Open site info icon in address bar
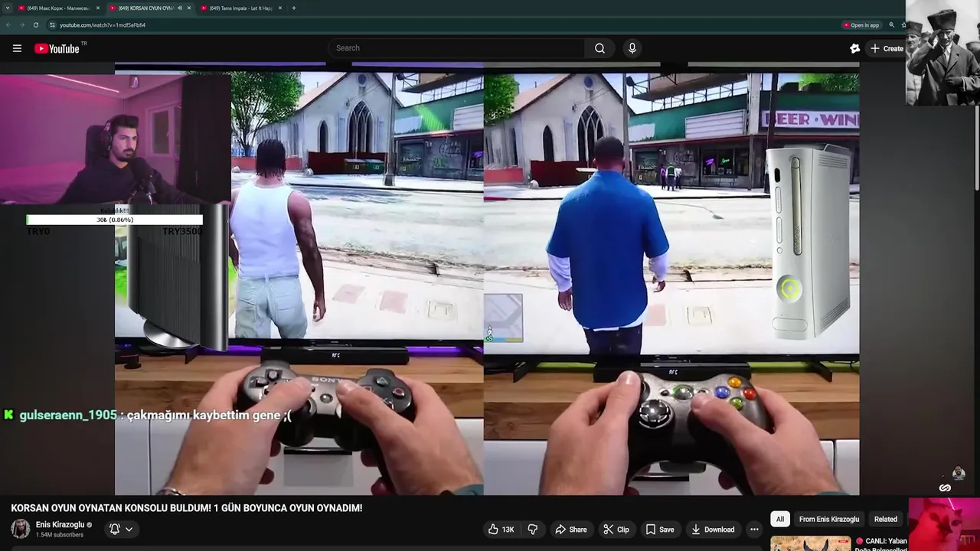This screenshot has height=551, width=980. coord(53,25)
